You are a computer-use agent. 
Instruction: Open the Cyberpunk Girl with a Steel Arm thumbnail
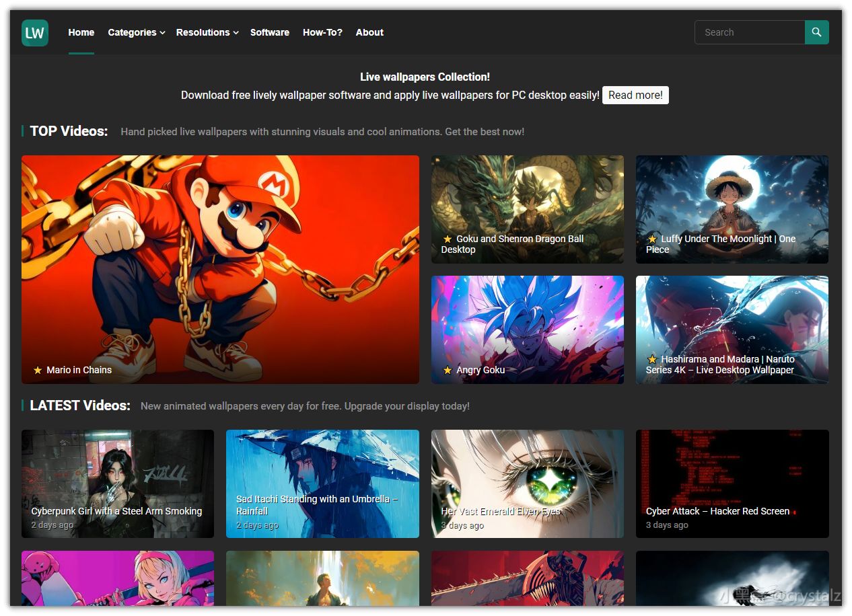[118, 484]
